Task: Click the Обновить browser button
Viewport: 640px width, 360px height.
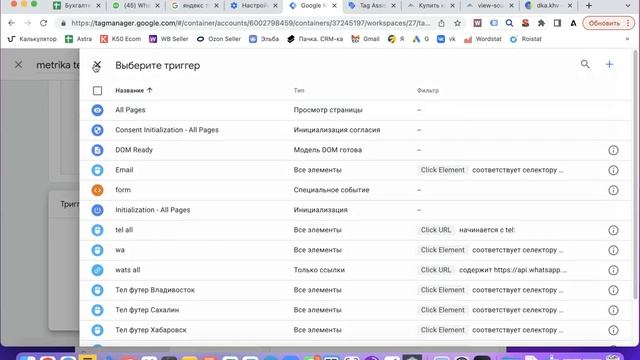Action: (608, 23)
